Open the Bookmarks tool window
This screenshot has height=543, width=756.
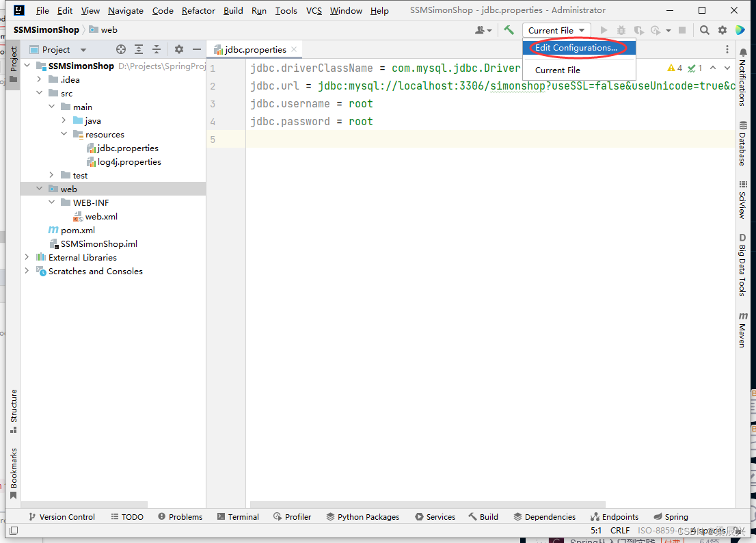tap(14, 473)
